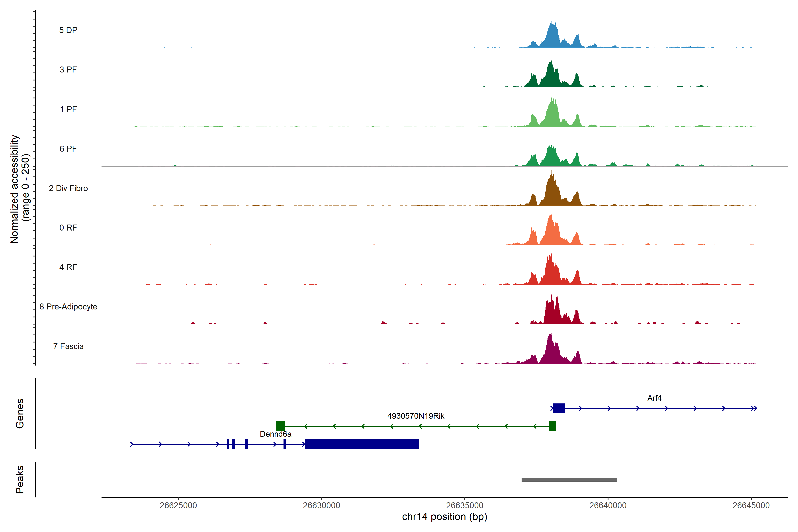Select the 7 Fascia track label
Image resolution: width=798 pixels, height=532 pixels.
tap(68, 346)
